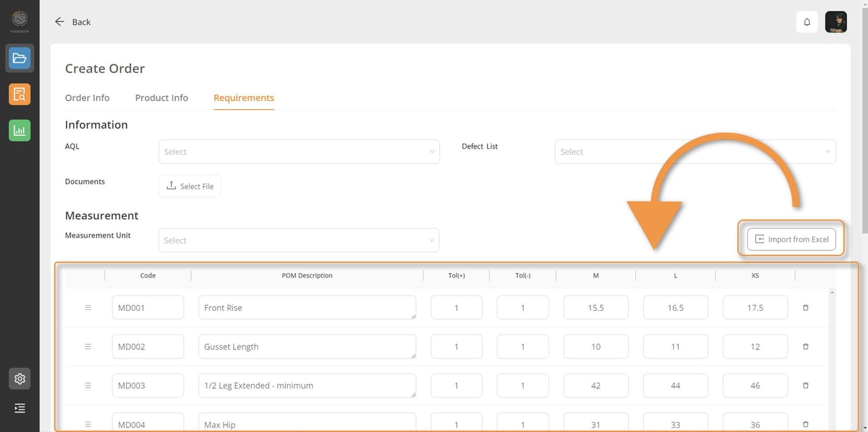Select the Requirements tab
This screenshot has height=432, width=868.
(x=244, y=98)
